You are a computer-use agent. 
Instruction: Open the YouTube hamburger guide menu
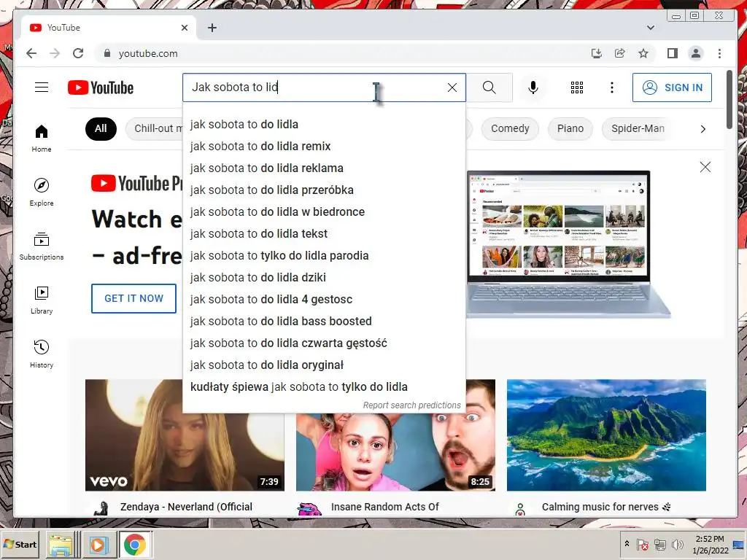[42, 87]
